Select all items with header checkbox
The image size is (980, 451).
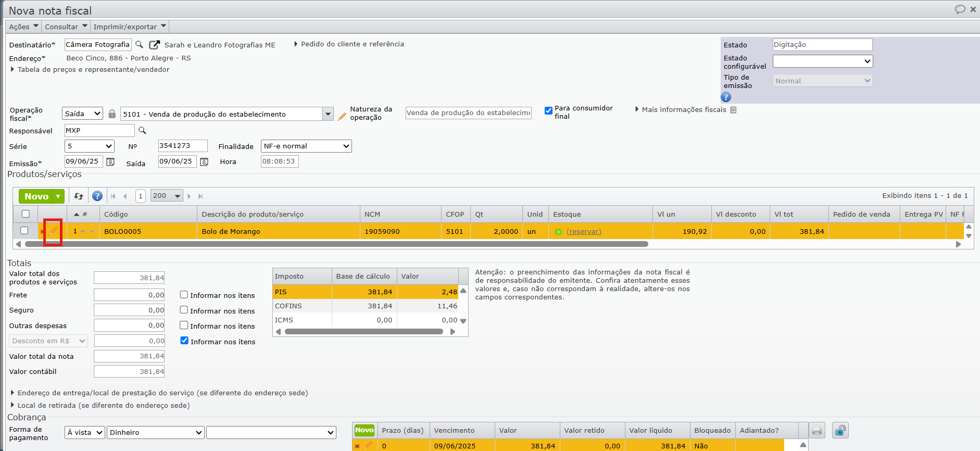26,214
